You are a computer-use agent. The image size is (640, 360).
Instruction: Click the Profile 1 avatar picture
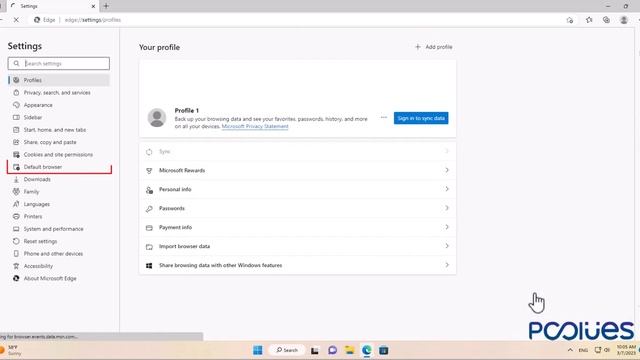pyautogui.click(x=157, y=118)
